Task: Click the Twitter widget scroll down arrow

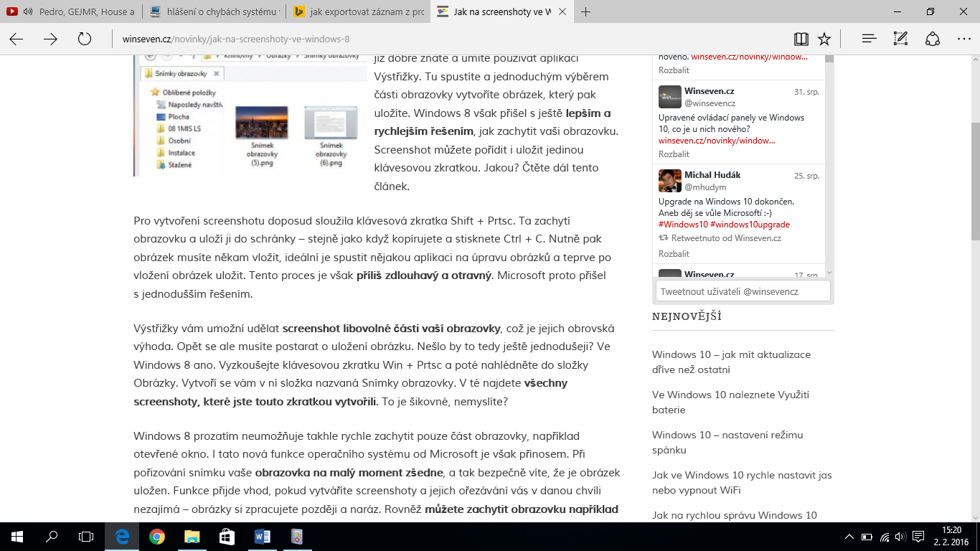Action: [x=829, y=273]
